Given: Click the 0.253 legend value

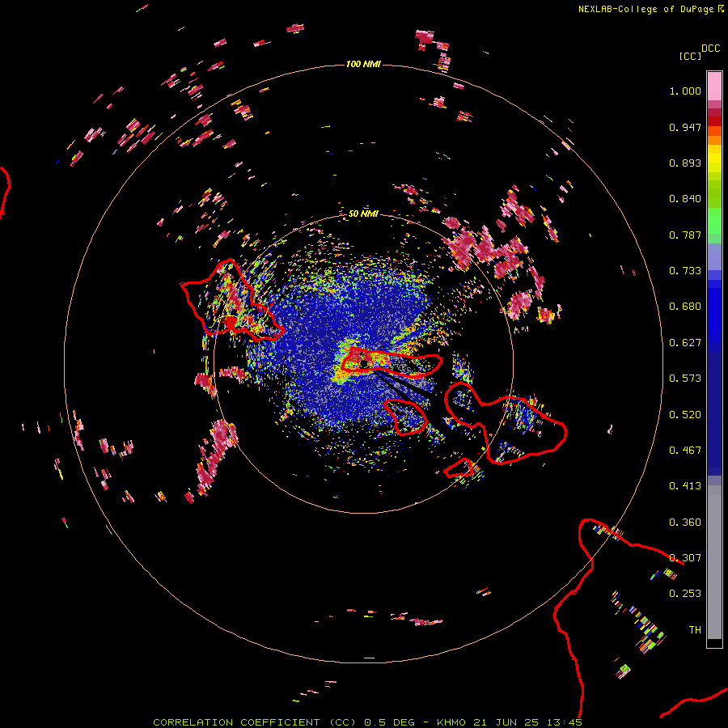Looking at the screenshot, I should 685,594.
